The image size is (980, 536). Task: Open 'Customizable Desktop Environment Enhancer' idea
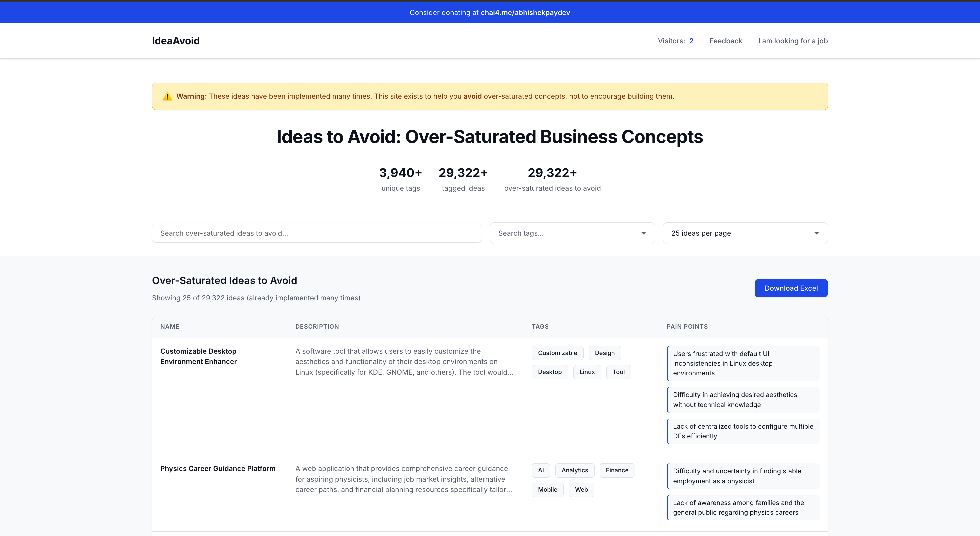[198, 356]
